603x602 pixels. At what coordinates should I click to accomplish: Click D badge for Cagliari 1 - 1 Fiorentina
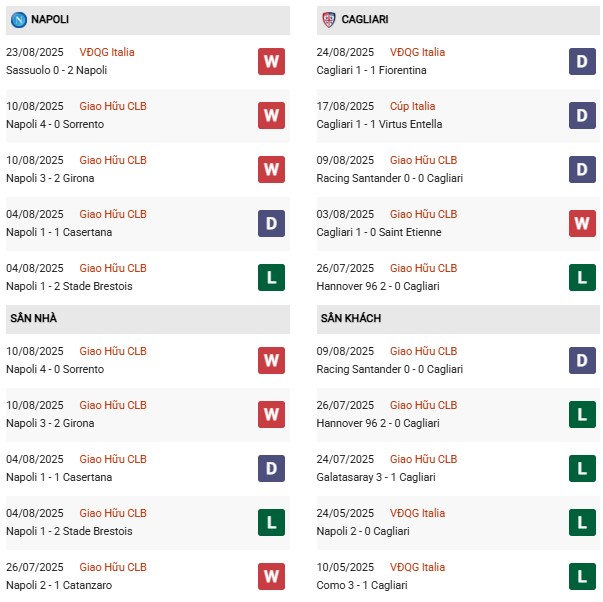click(582, 61)
